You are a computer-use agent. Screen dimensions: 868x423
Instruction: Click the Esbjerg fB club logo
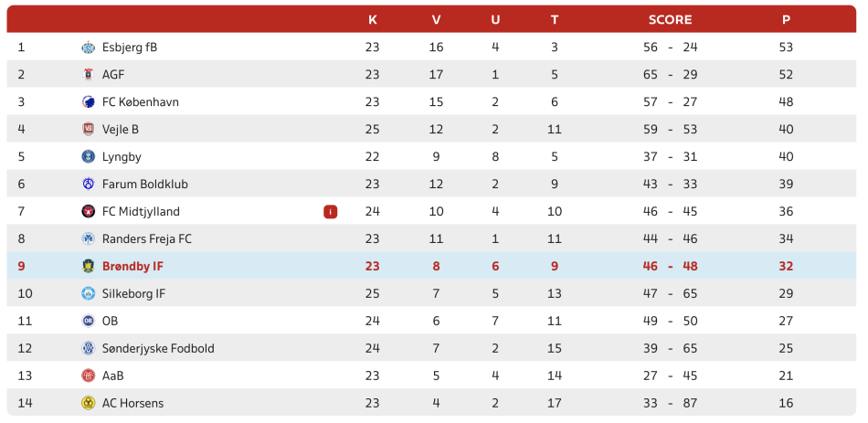point(88,48)
